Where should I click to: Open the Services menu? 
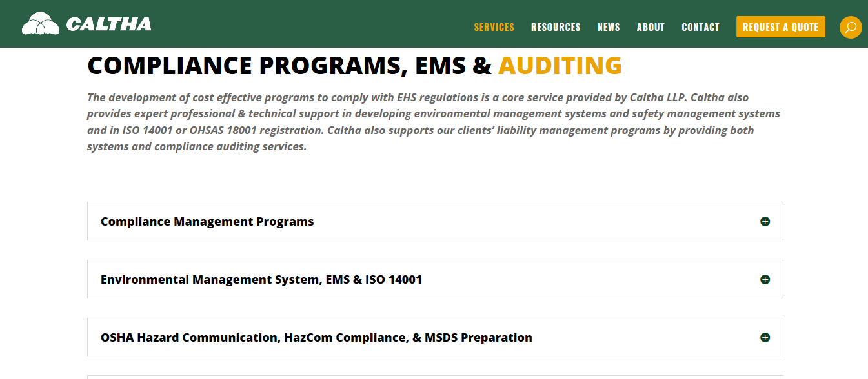494,27
